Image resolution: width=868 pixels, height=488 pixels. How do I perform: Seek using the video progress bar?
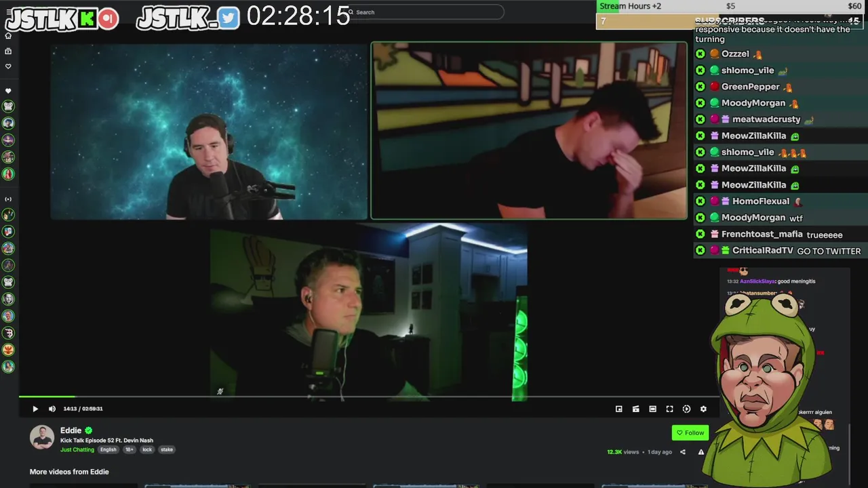click(x=368, y=396)
